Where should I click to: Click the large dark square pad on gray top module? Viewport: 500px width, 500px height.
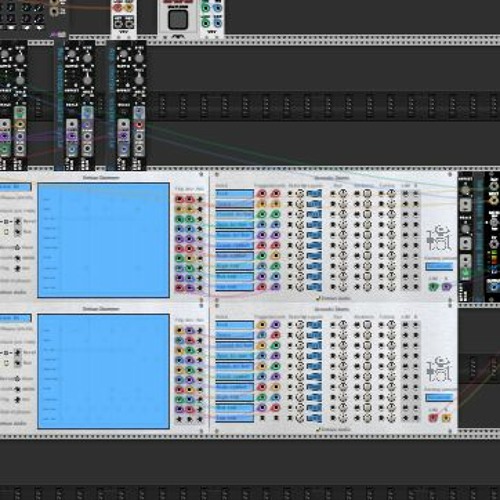178,19
